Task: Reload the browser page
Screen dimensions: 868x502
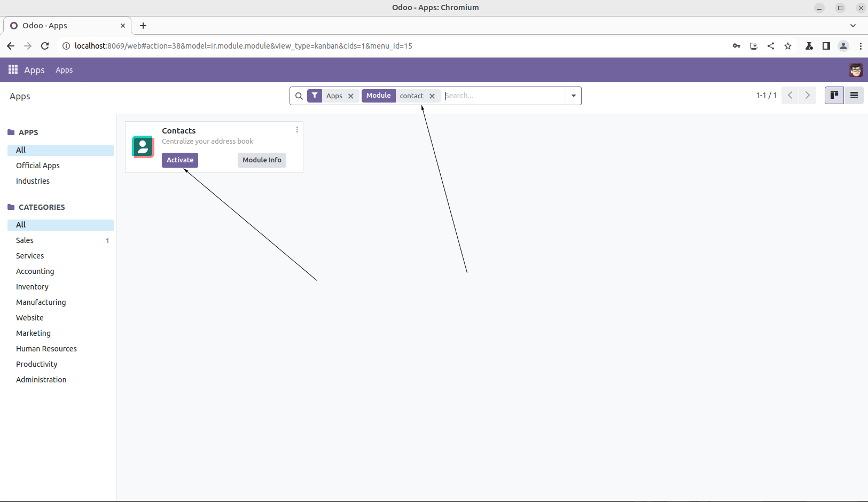Action: tap(45, 46)
